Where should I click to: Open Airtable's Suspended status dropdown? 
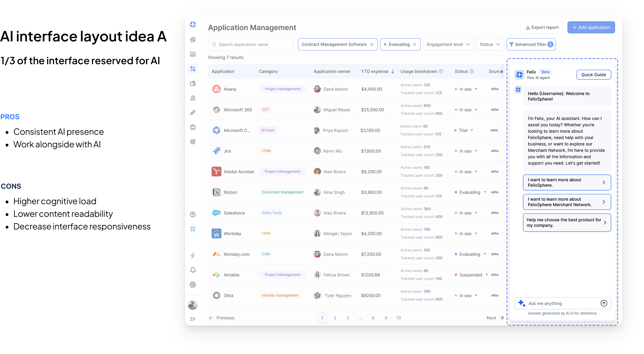[486, 275]
